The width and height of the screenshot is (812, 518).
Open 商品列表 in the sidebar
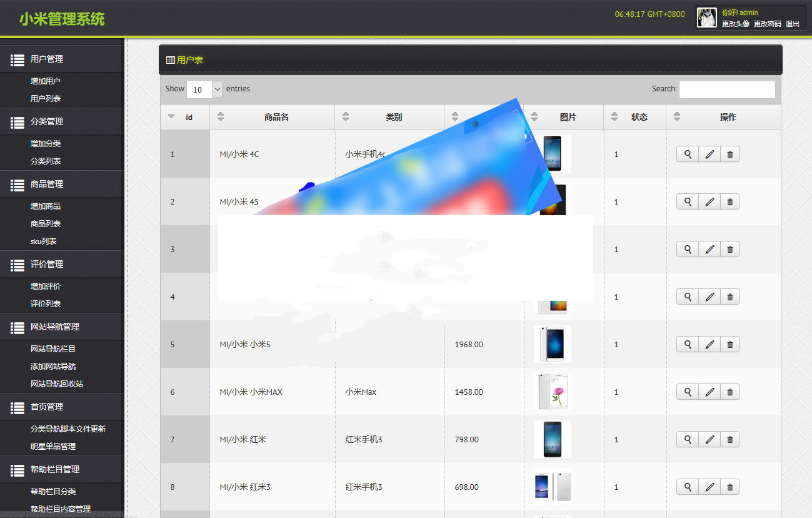[46, 223]
